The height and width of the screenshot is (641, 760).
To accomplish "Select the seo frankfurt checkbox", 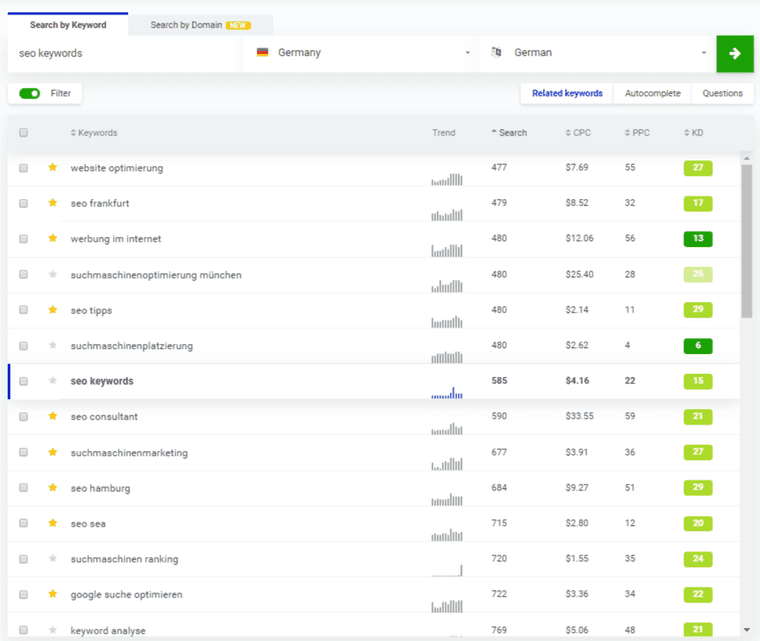I will 23,203.
